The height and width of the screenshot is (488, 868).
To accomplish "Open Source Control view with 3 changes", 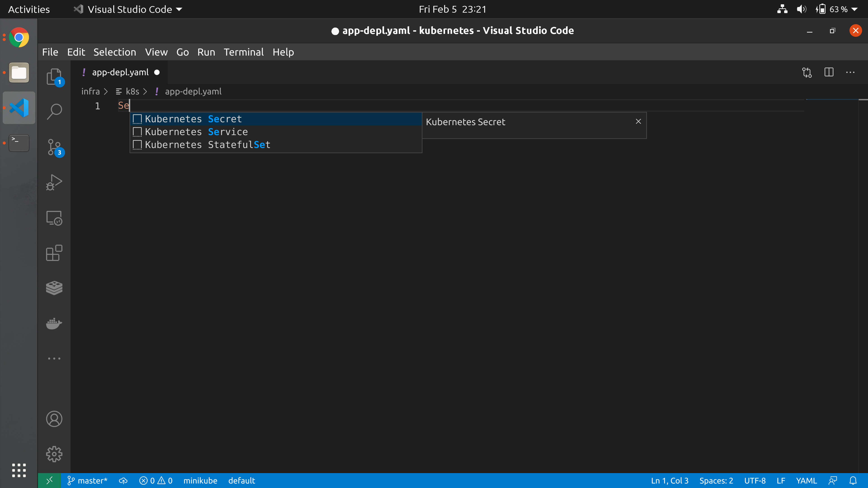I will click(54, 147).
